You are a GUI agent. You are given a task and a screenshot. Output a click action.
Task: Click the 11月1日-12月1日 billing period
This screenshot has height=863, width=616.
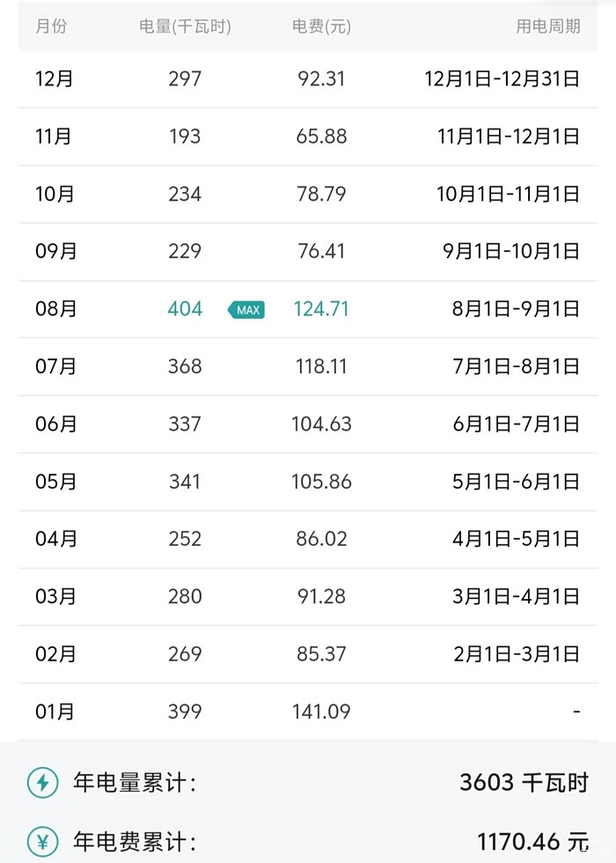click(x=509, y=136)
